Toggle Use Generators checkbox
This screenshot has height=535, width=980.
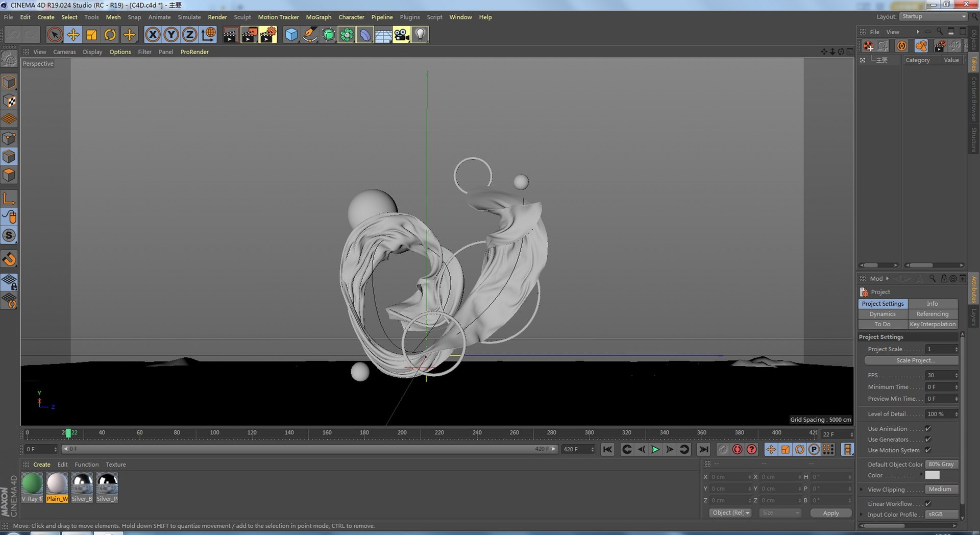928,440
